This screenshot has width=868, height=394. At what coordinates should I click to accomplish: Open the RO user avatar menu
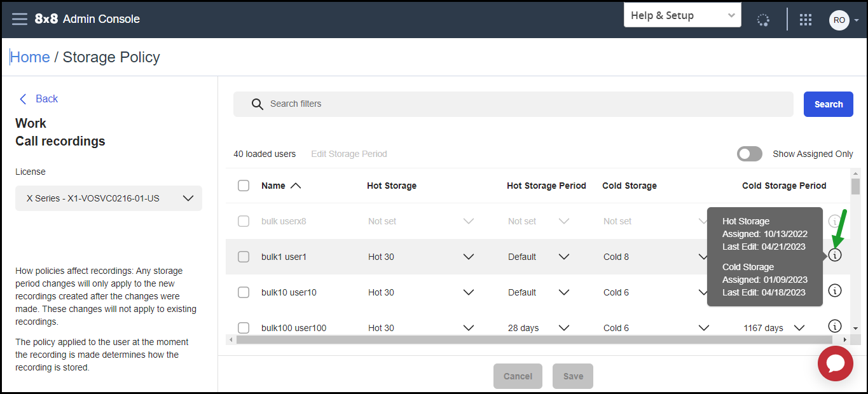tap(844, 20)
